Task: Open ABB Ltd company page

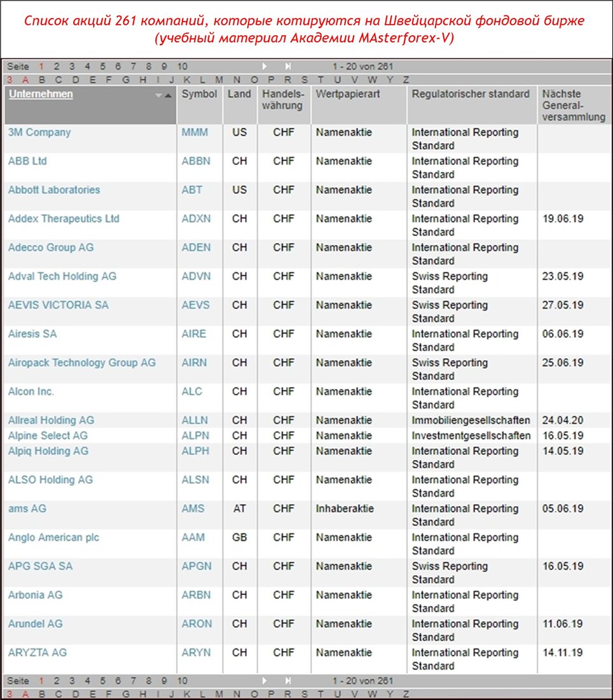Action: point(27,161)
